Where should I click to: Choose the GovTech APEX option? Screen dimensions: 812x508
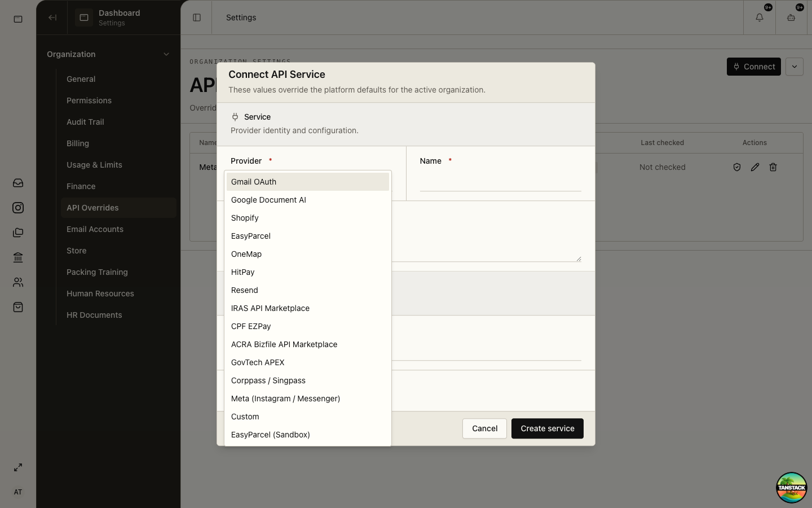point(308,362)
